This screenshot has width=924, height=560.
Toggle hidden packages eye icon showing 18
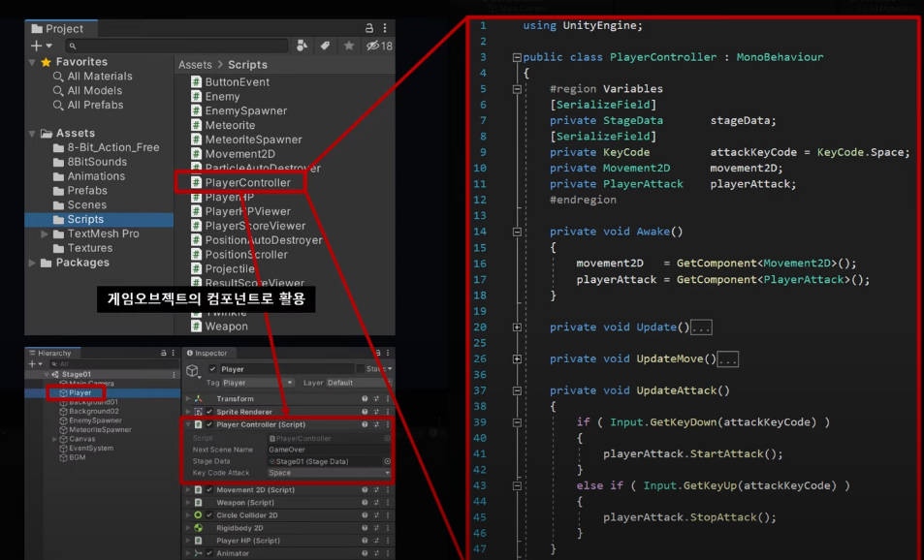(x=379, y=46)
